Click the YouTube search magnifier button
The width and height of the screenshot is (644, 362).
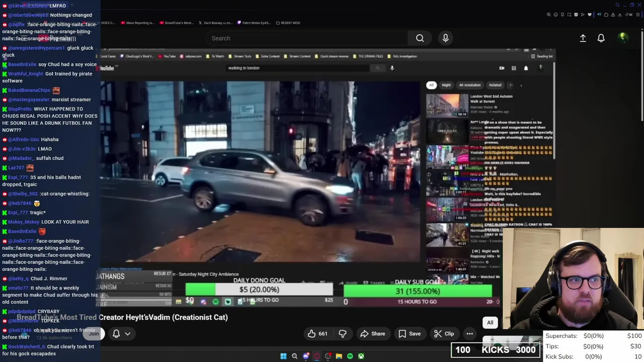(x=420, y=38)
